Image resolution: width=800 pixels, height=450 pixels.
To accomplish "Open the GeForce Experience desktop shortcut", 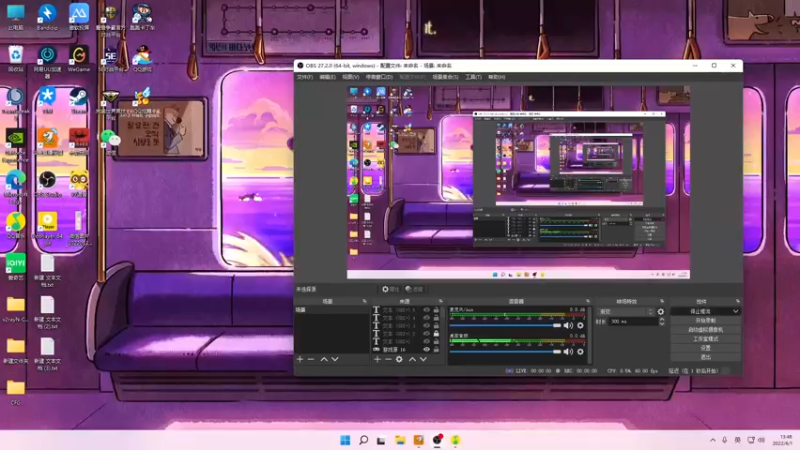I will pos(16,146).
